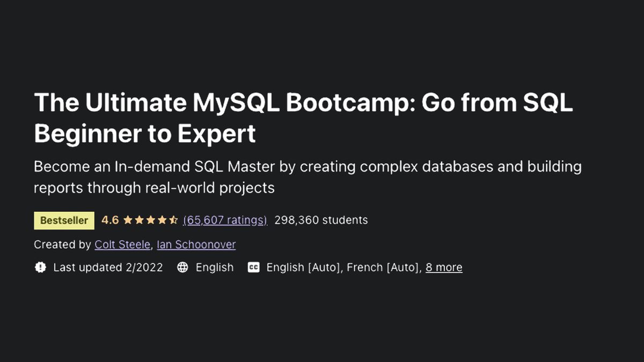Select the half-filled fifth star icon
This screenshot has height=362, width=644.
(x=174, y=220)
